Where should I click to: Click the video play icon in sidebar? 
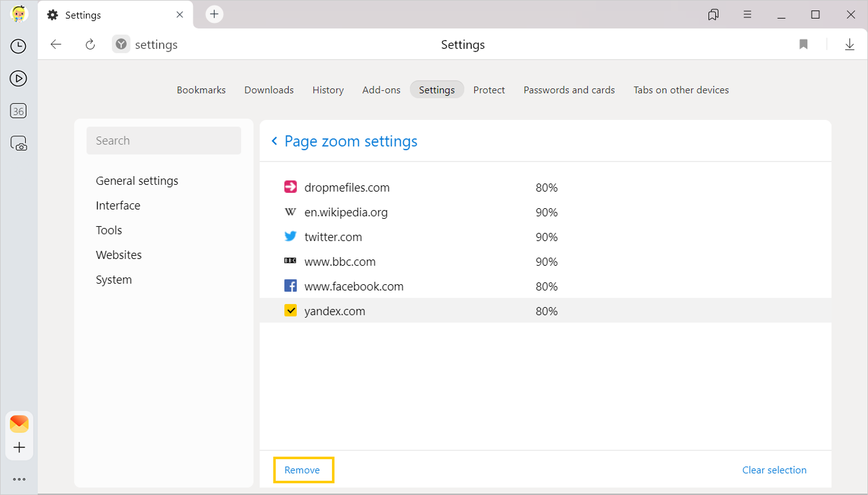19,78
